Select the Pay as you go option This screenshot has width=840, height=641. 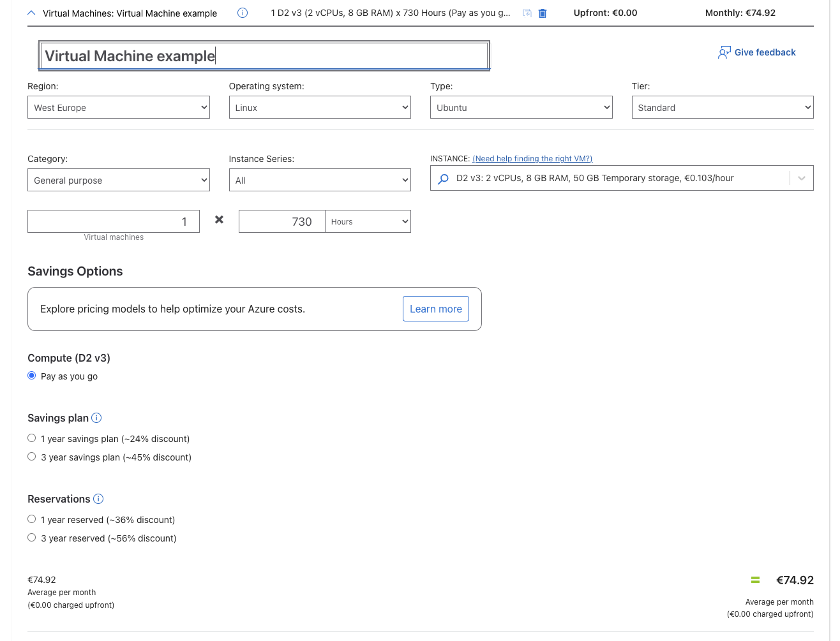(x=32, y=376)
